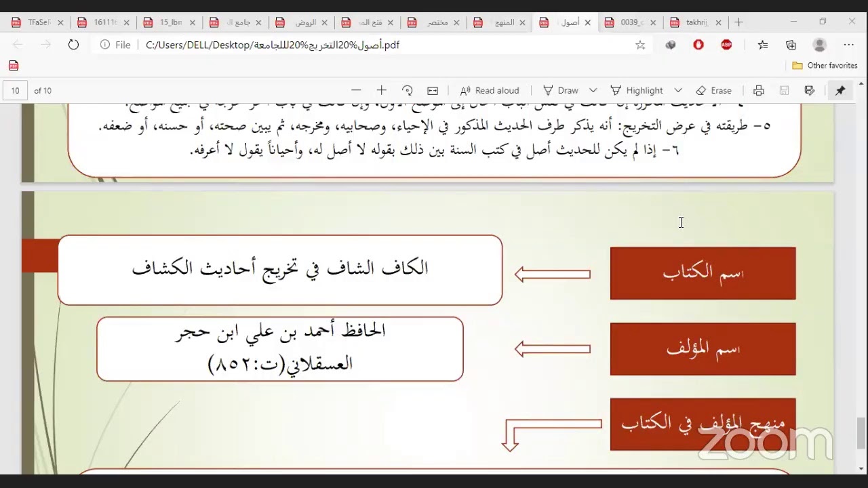This screenshot has width=868, height=488.
Task: Rotate the PDF page
Action: [407, 90]
